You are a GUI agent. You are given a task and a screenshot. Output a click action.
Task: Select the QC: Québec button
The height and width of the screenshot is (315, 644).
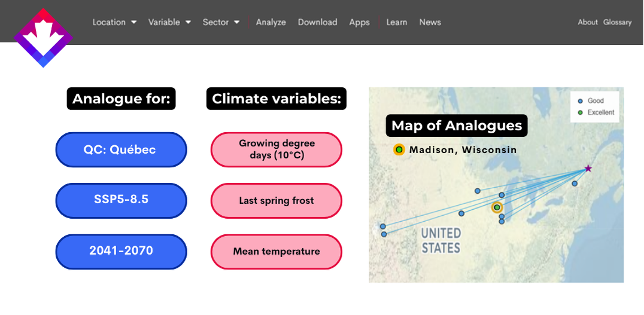click(121, 149)
